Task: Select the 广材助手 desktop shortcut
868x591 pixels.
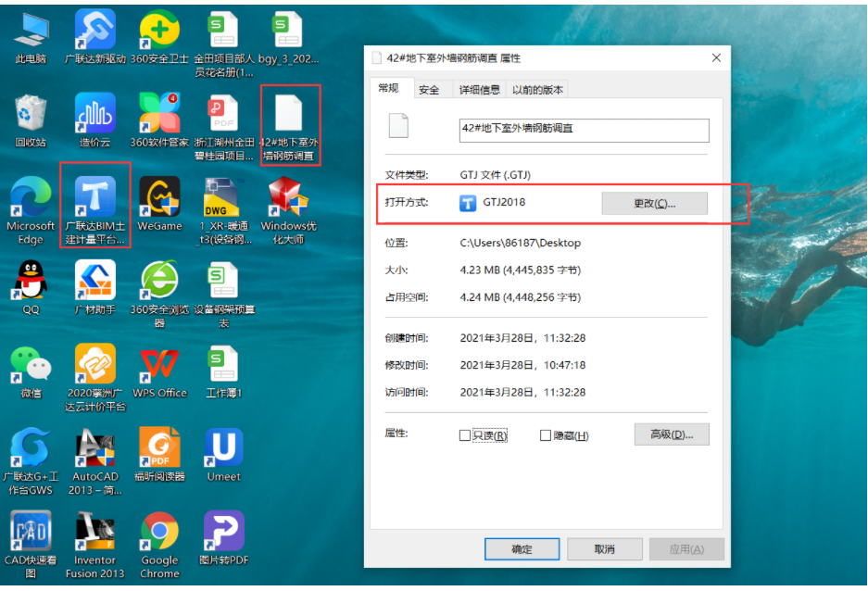Action: point(95,287)
